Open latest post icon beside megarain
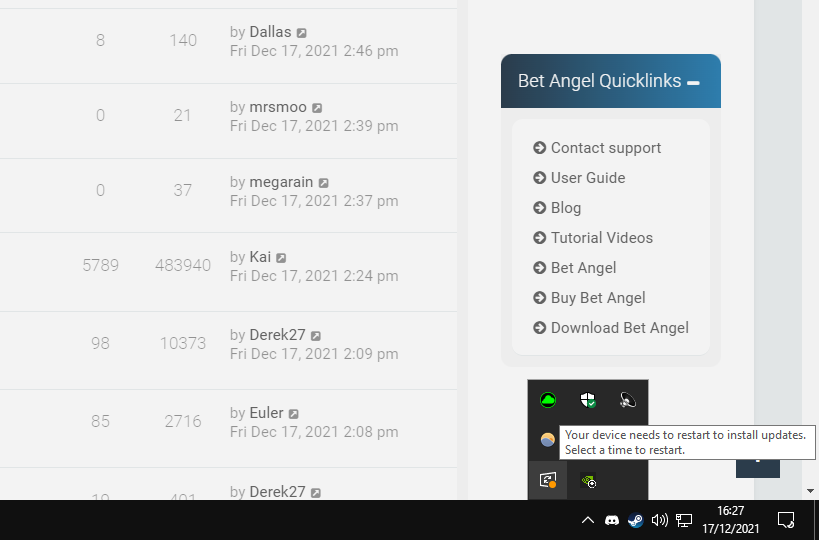 point(324,183)
